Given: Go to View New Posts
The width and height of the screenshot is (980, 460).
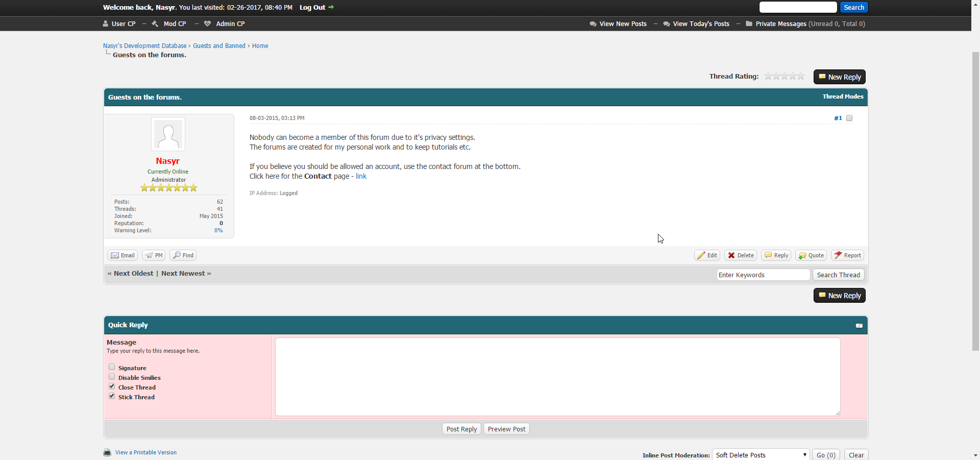Looking at the screenshot, I should click(623, 24).
